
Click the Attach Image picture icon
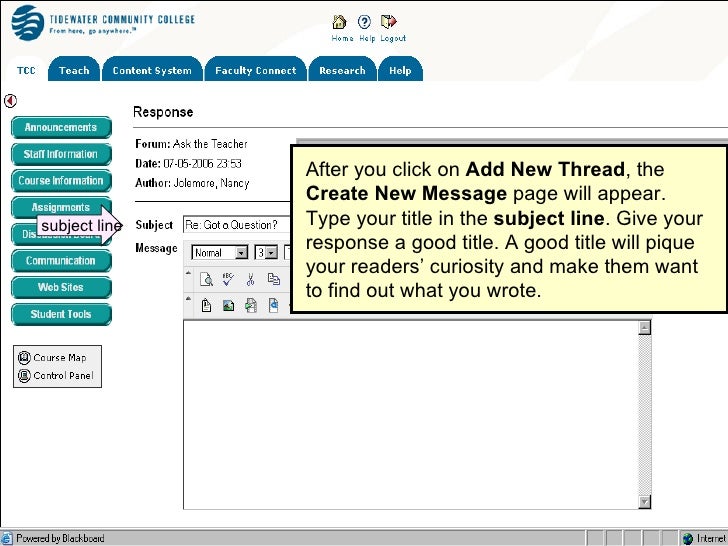click(x=228, y=306)
